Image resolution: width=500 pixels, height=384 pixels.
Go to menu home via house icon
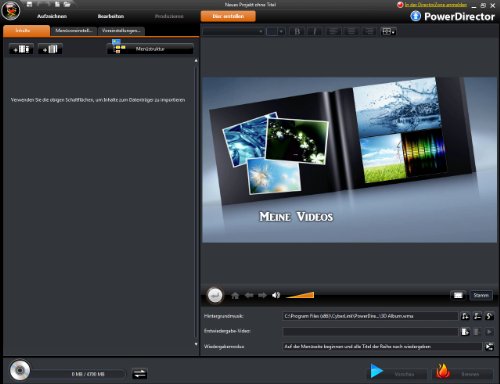(x=235, y=295)
